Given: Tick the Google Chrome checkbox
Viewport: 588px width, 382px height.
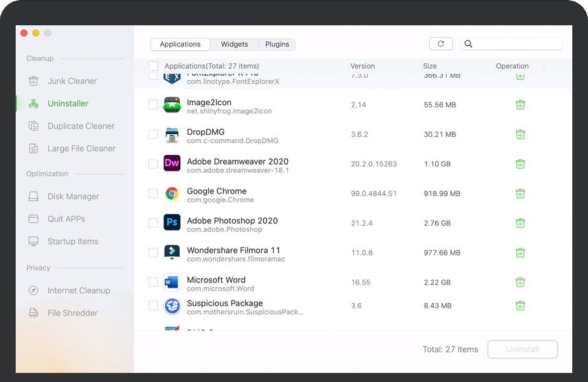Looking at the screenshot, I should (153, 193).
